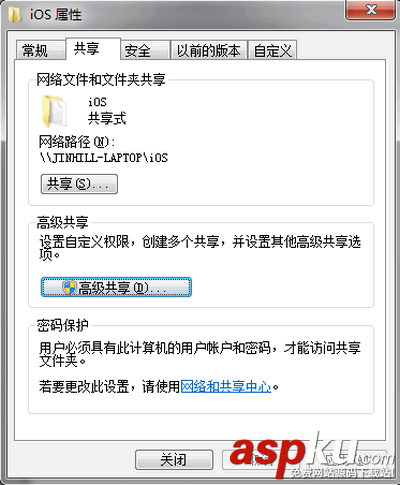The image size is (400, 485).
Task: Click the iOS 属性 title bar text
Action: 56,15
